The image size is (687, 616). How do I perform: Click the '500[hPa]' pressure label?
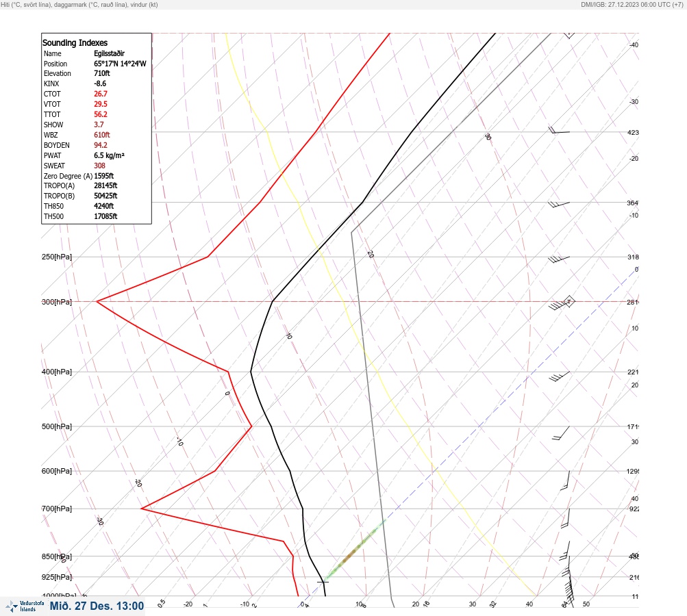click(x=57, y=426)
